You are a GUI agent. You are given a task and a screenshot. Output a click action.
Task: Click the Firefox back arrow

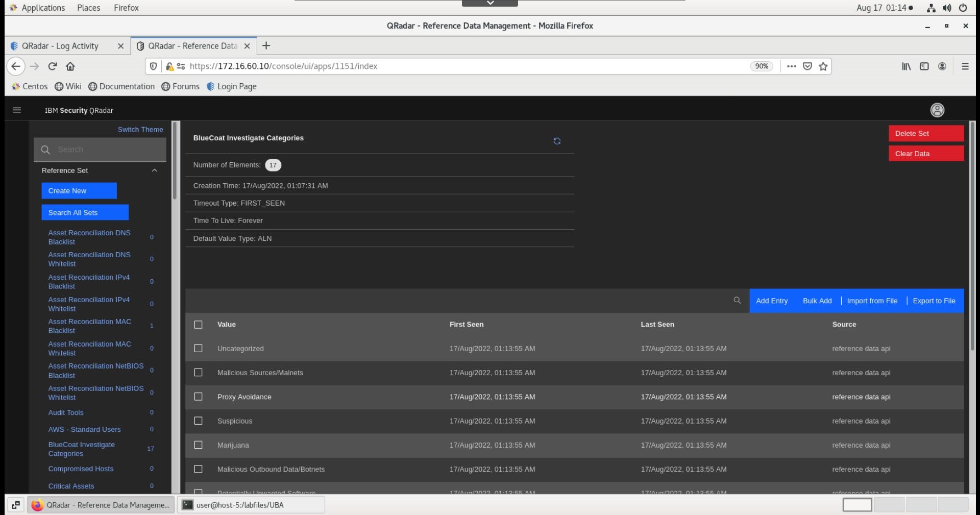point(16,66)
